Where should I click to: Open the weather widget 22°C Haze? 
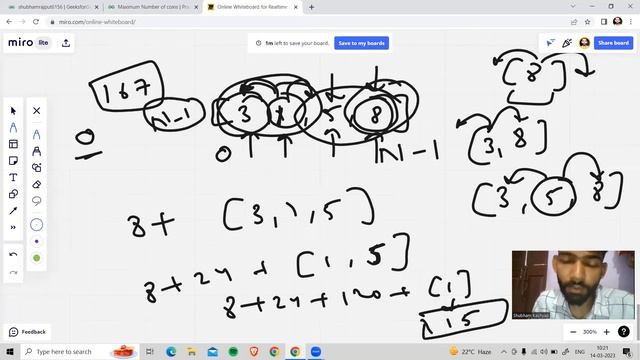[470, 351]
